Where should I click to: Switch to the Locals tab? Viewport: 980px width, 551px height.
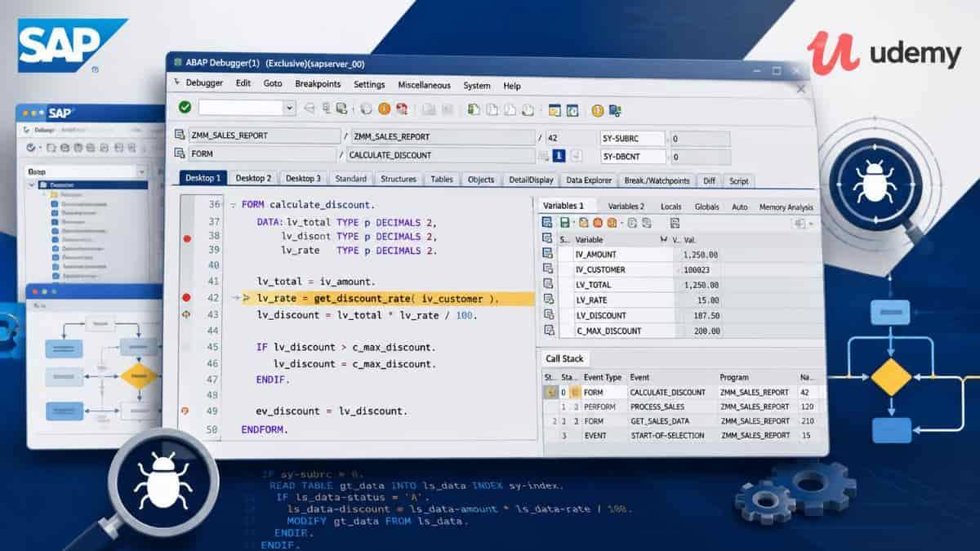click(x=670, y=207)
